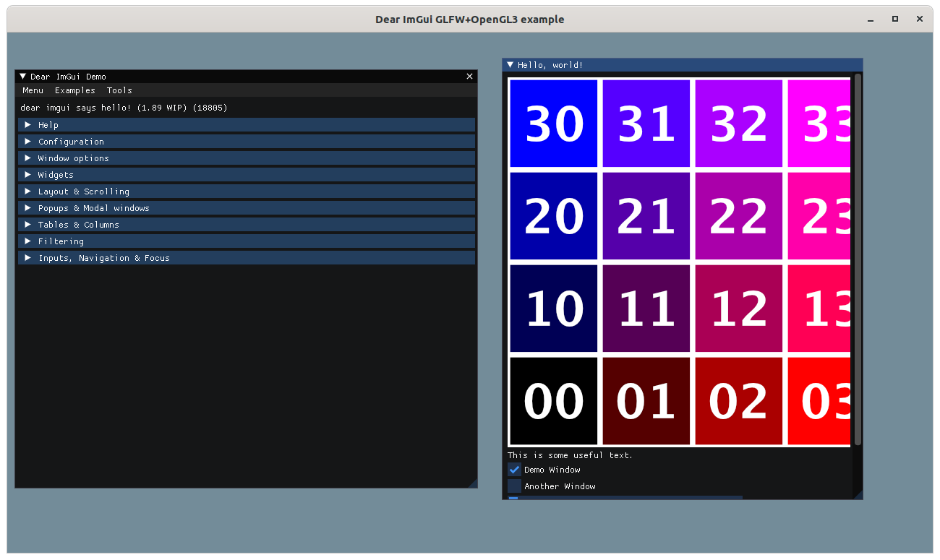
Task: Open the Tools menu
Action: pyautogui.click(x=119, y=90)
